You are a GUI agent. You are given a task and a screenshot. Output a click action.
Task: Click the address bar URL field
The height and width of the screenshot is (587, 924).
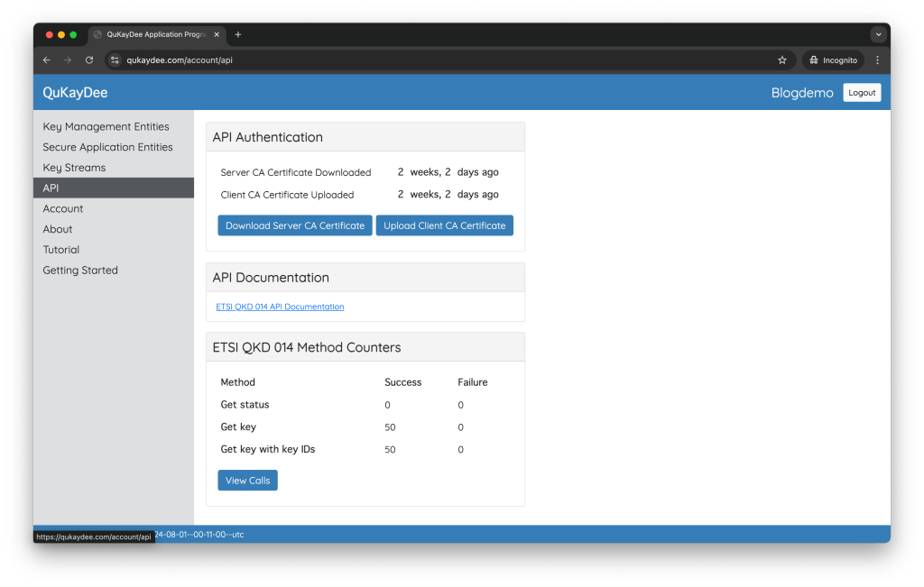tap(433, 60)
